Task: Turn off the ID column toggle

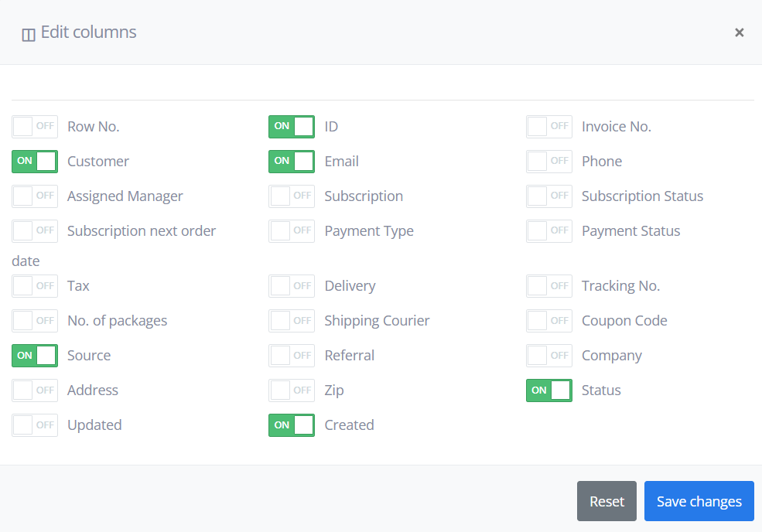Action: (x=292, y=127)
